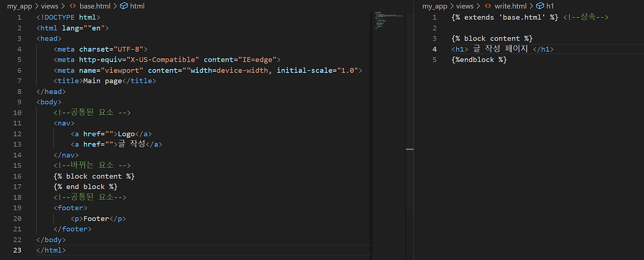Click line number 4 in write.html

tap(435, 49)
